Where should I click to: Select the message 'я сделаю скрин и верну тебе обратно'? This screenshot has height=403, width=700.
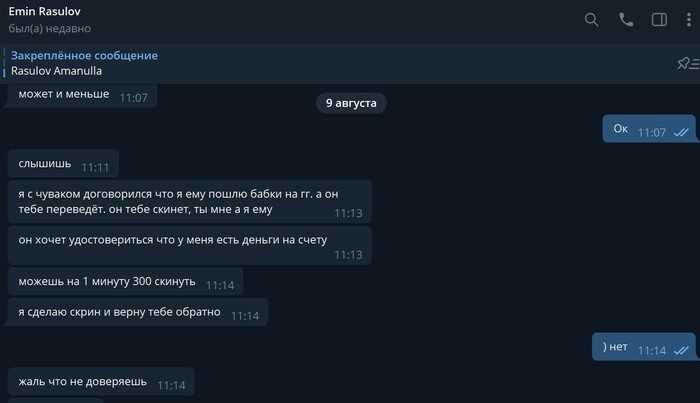coord(138,312)
